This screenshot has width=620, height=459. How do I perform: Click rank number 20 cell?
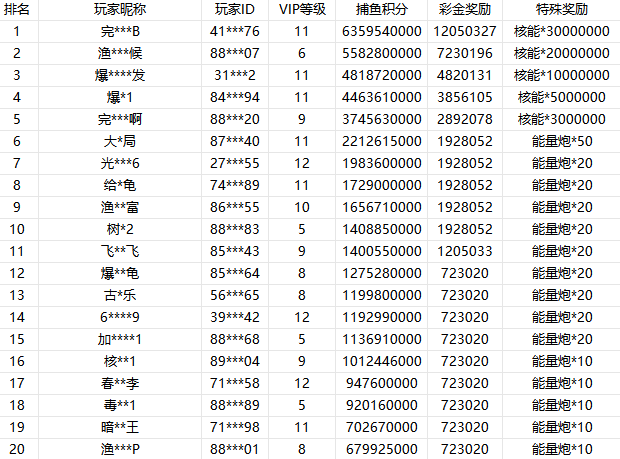[x=17, y=449]
